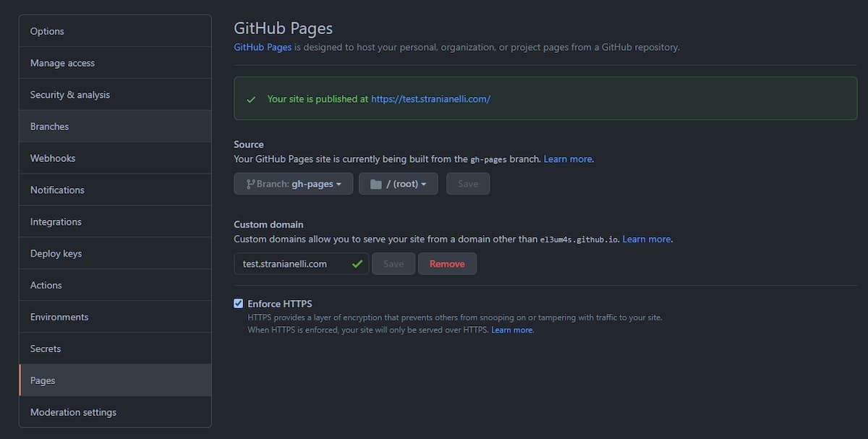868x439 pixels.
Task: Open the published site URL link
Action: (x=430, y=99)
